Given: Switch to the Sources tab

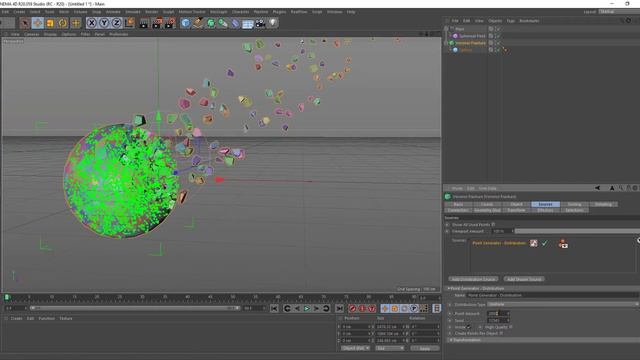Looking at the screenshot, I should 545,204.
